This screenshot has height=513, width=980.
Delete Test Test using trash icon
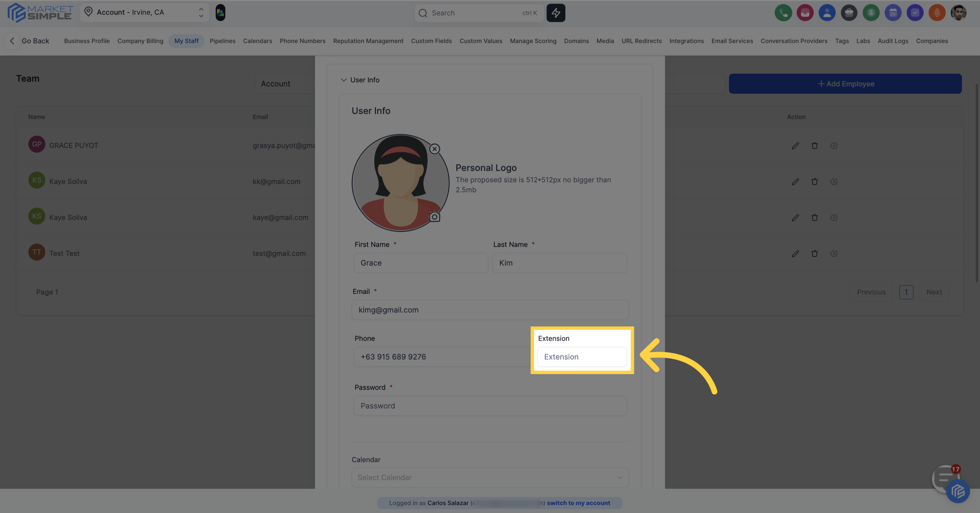(x=814, y=254)
